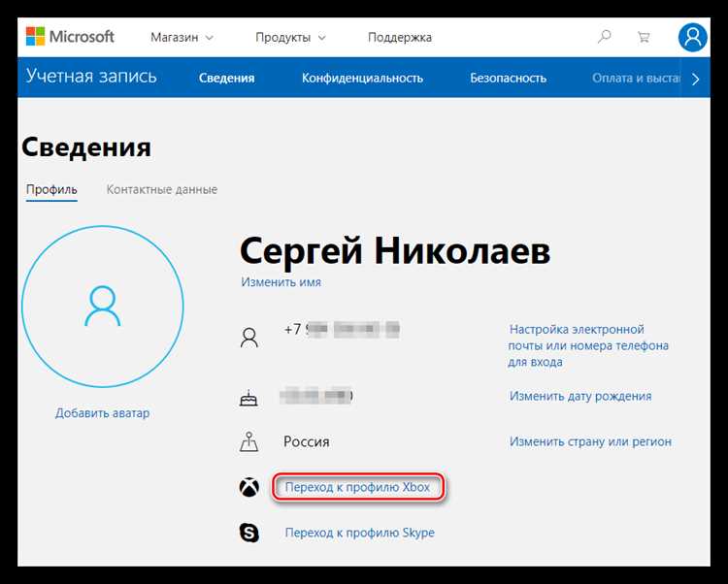Select the Сведения nav tab
Screen dimensions: 728x584
click(x=226, y=78)
